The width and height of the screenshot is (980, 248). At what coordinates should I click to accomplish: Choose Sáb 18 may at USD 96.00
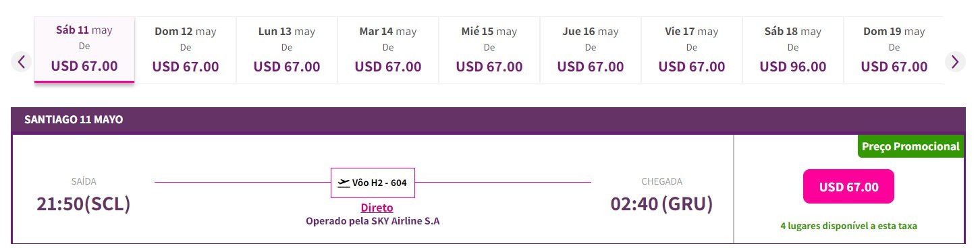793,50
